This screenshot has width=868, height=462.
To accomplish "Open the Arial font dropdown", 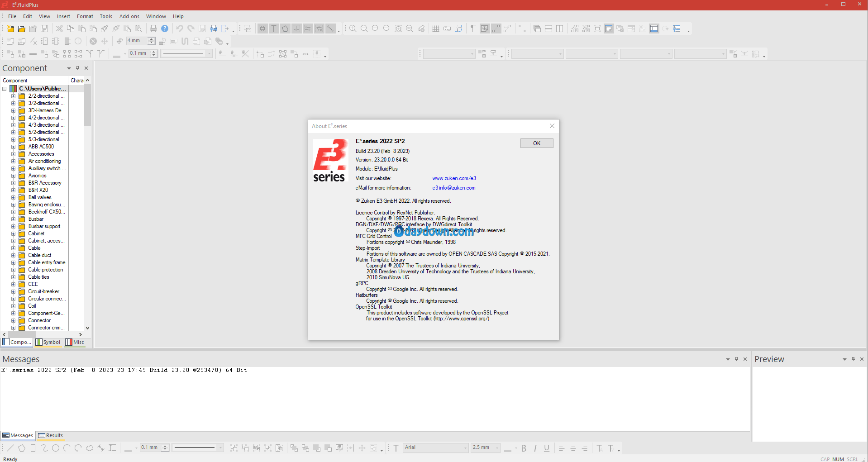I will pos(465,448).
